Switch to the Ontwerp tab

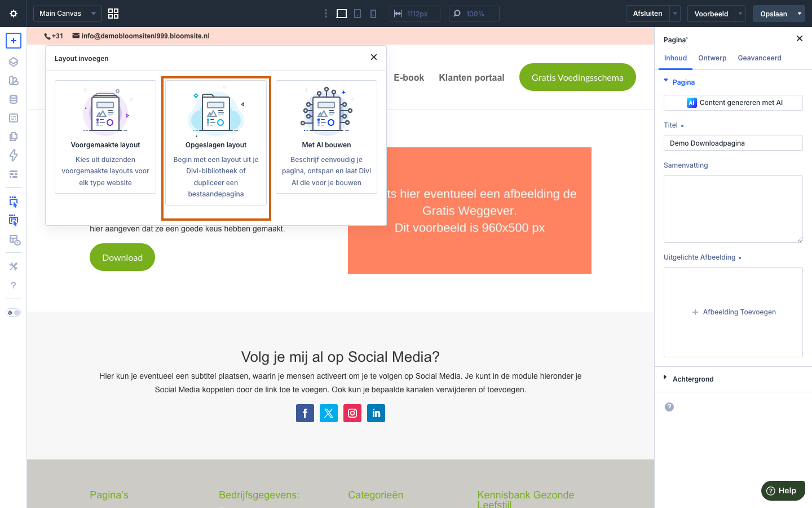(x=712, y=58)
